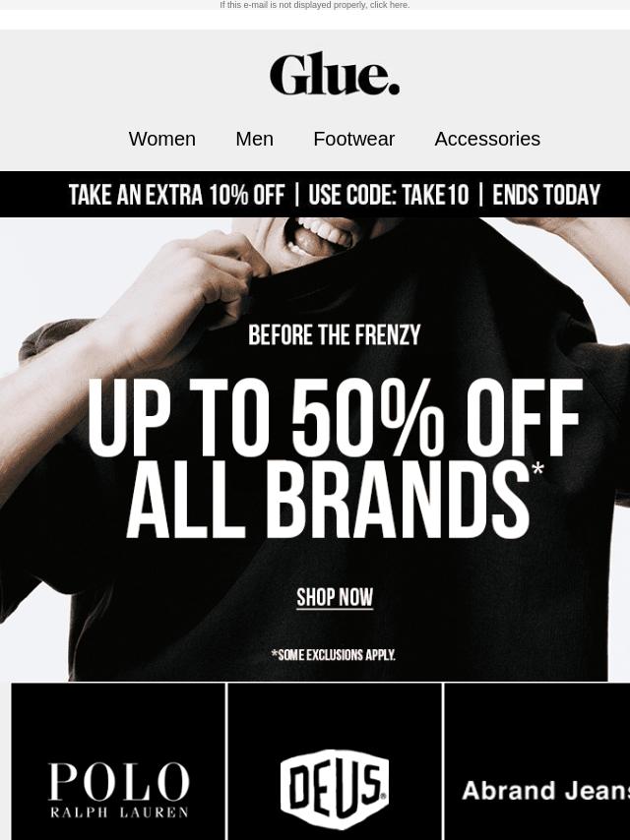The width and height of the screenshot is (630, 840).
Task: Click the 'UP TO 50% OFF' headline
Action: click(x=335, y=417)
